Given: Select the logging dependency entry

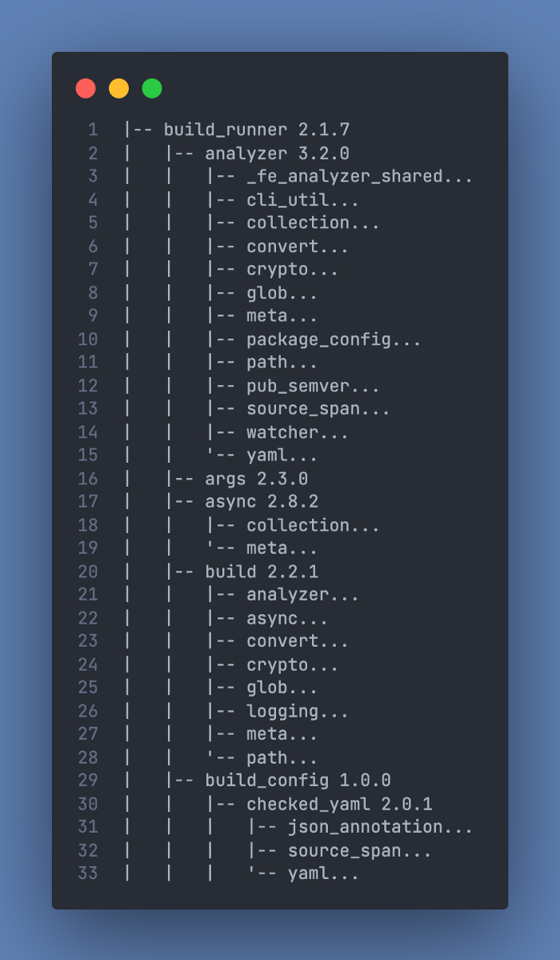Looking at the screenshot, I should [297, 711].
